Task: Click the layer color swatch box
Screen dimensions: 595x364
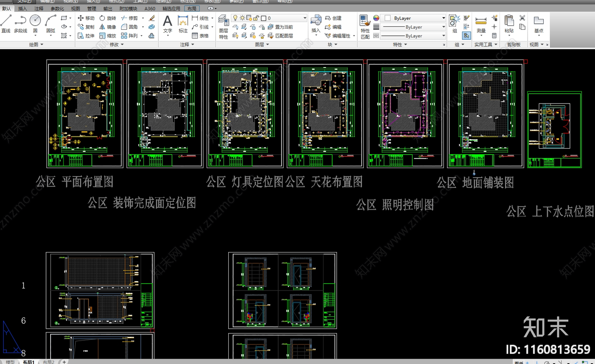Action: (264, 18)
